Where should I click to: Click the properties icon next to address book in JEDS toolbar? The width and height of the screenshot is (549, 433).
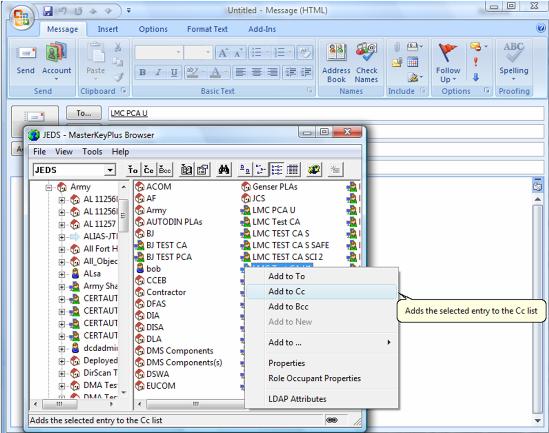[203, 170]
